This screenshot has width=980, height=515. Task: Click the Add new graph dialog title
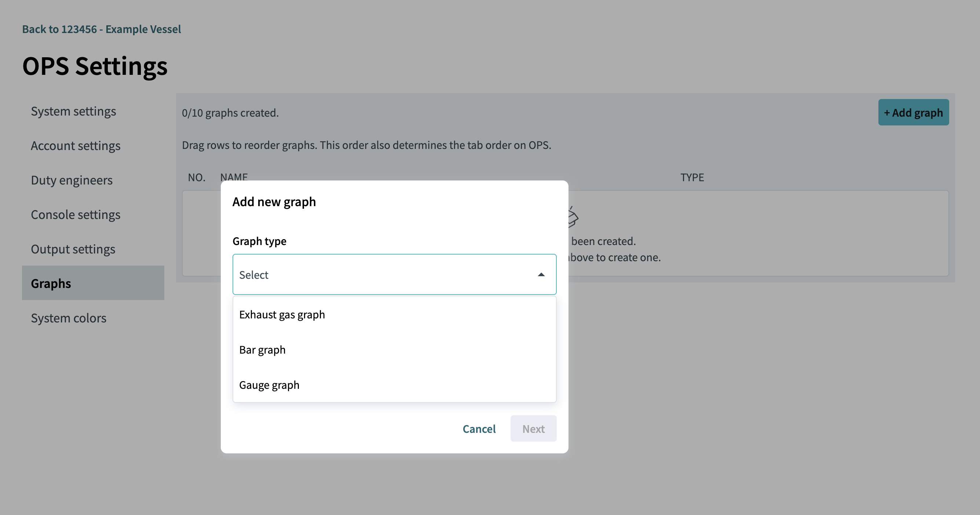(274, 202)
